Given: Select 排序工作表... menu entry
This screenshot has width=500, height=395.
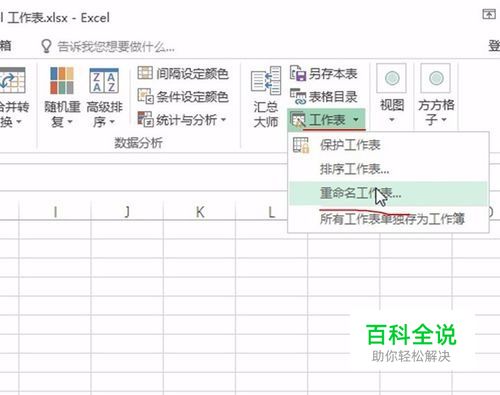Looking at the screenshot, I should click(x=388, y=169).
